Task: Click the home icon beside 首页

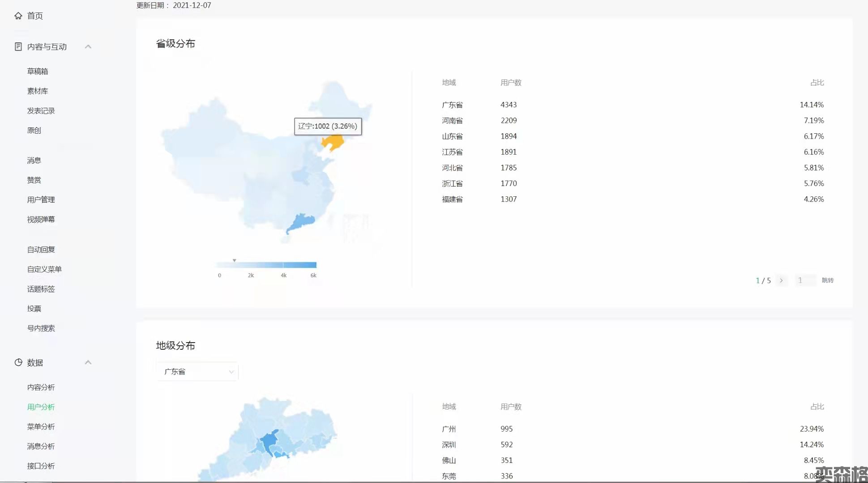Action: [x=18, y=16]
